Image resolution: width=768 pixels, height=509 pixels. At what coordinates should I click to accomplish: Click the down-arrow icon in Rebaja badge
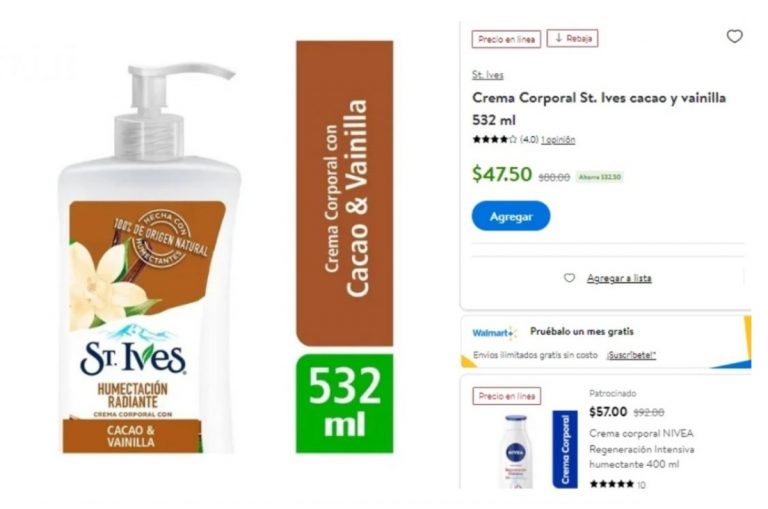(558, 38)
